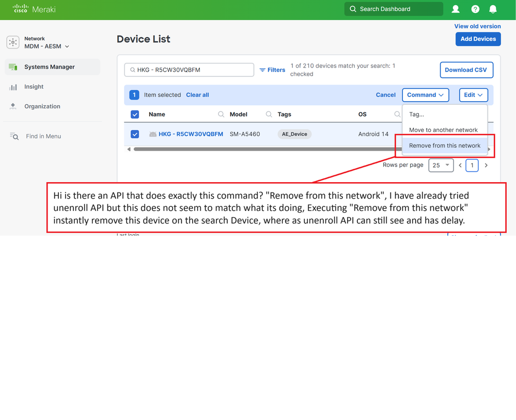Choose Move to another network
516x420 pixels.
[443, 130]
